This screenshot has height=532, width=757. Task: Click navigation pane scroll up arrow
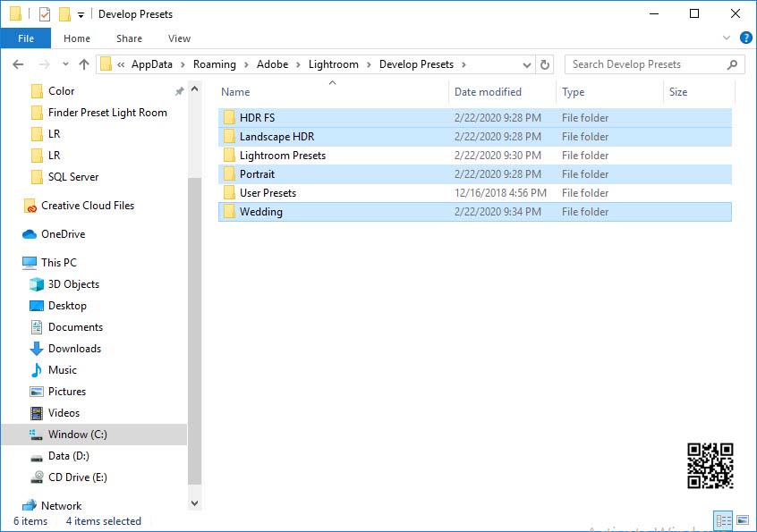(x=194, y=89)
